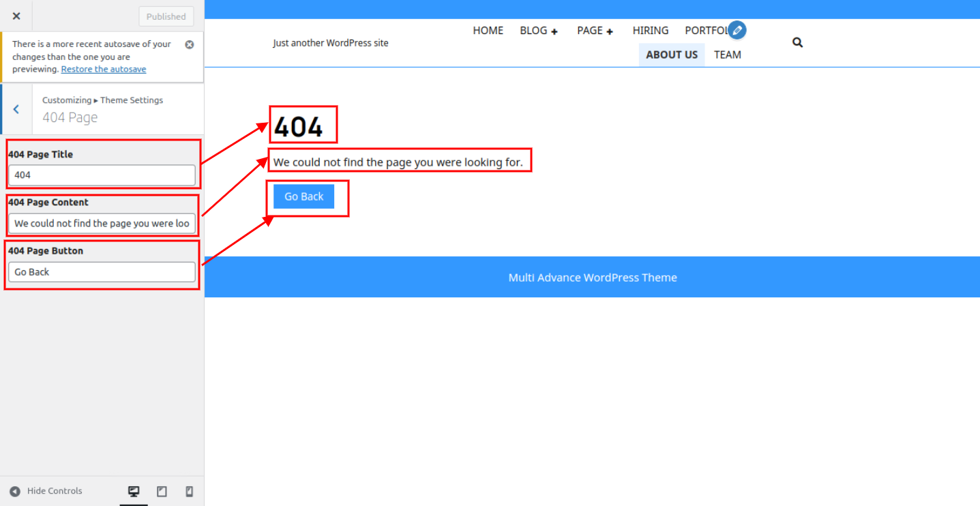Switch to desktop preview mode
Image resolution: width=980 pixels, height=506 pixels.
134,491
